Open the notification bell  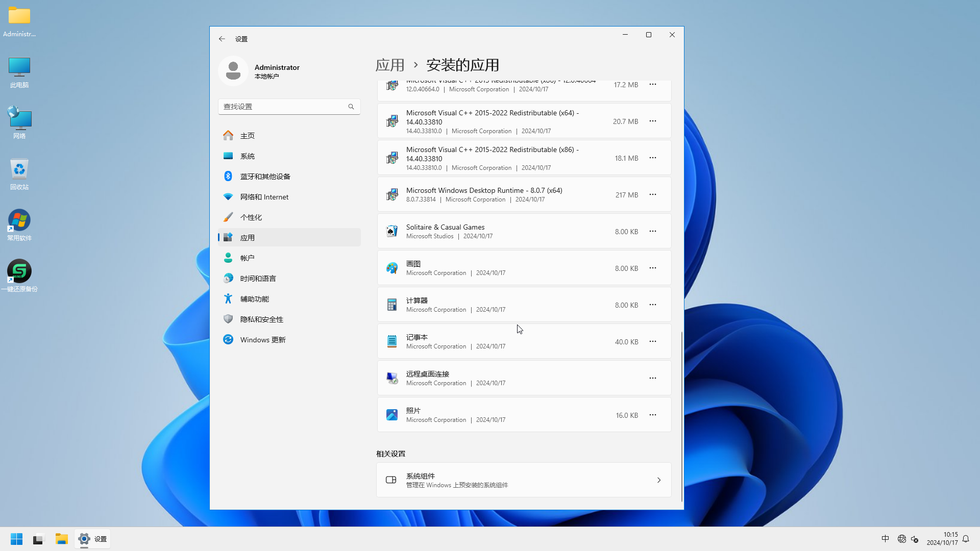[x=966, y=539]
